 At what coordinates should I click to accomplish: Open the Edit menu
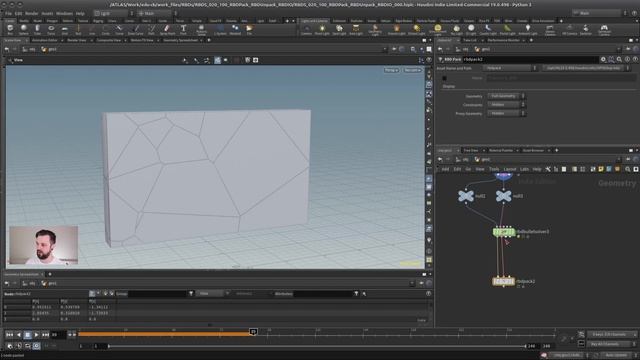pyautogui.click(x=18, y=13)
